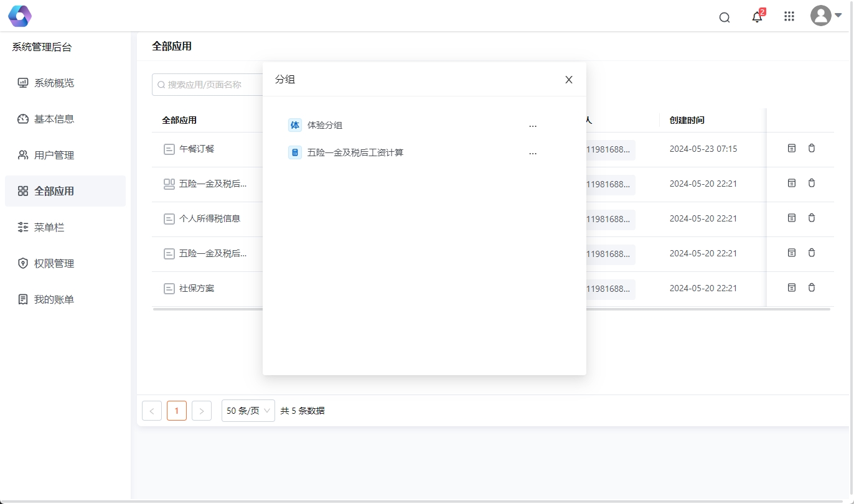Click the search magnifier icon in header

(x=725, y=17)
